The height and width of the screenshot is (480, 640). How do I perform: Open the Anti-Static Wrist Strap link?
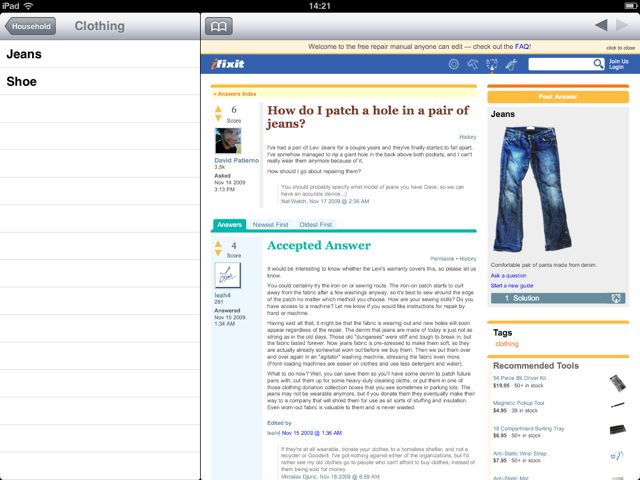click(520, 453)
